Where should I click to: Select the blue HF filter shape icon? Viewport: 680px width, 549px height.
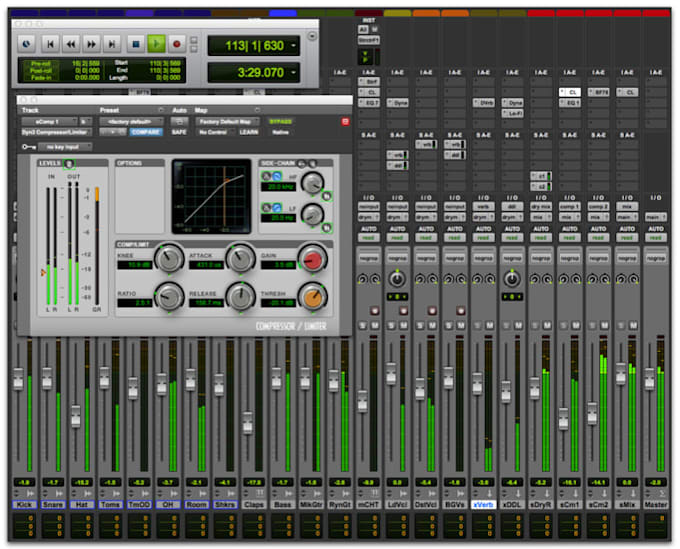click(277, 176)
